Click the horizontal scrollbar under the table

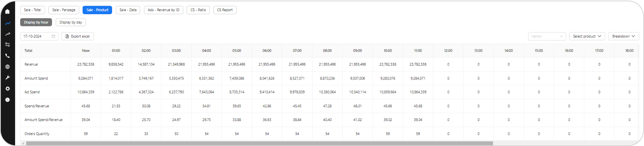pos(259,143)
